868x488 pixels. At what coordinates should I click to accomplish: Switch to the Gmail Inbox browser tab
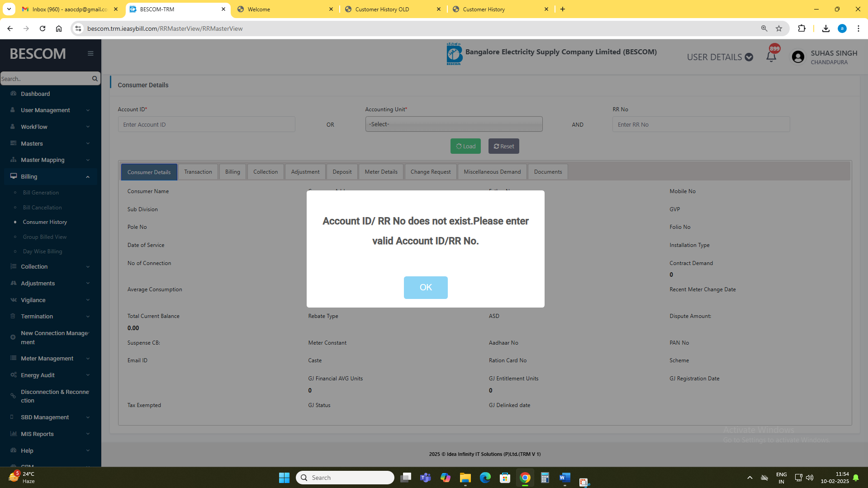[x=70, y=9]
